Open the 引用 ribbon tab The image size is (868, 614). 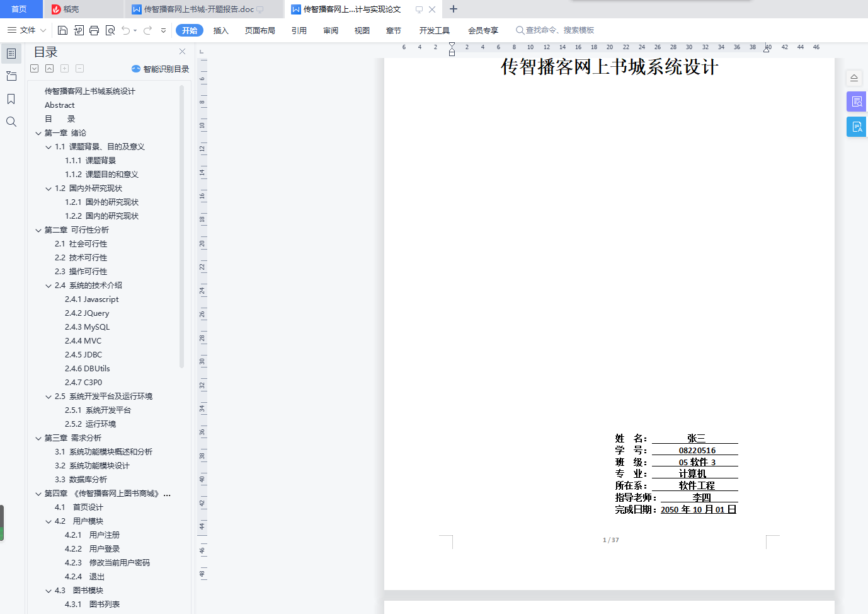pos(299,30)
